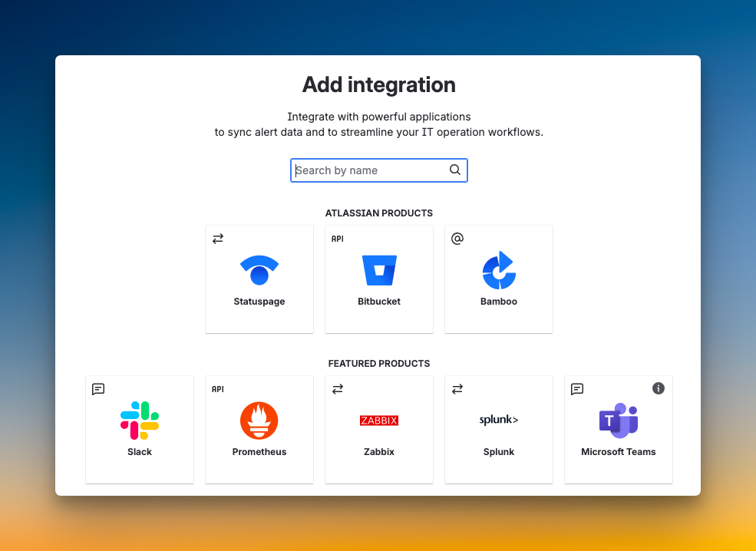Image resolution: width=756 pixels, height=551 pixels.
Task: Open the Bamboo integration tile
Action: (x=498, y=279)
